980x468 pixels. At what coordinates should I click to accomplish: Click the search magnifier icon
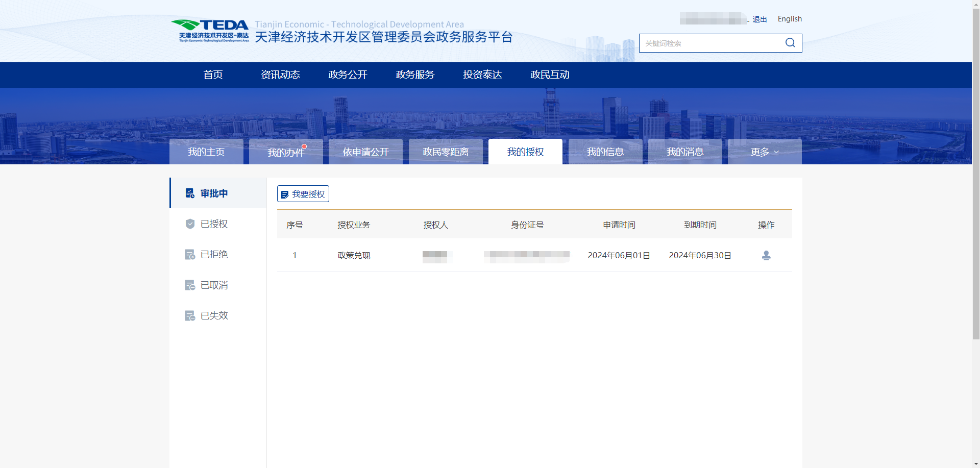(x=790, y=43)
